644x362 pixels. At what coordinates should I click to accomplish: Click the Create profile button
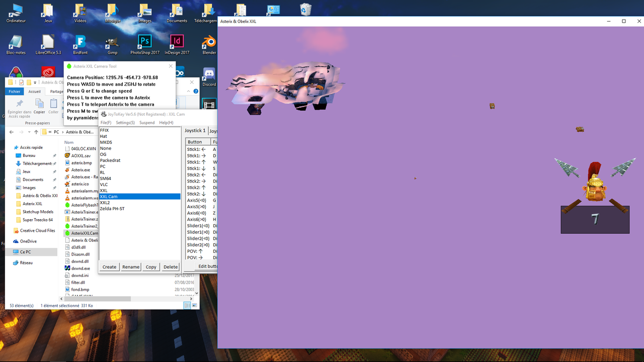point(109,267)
